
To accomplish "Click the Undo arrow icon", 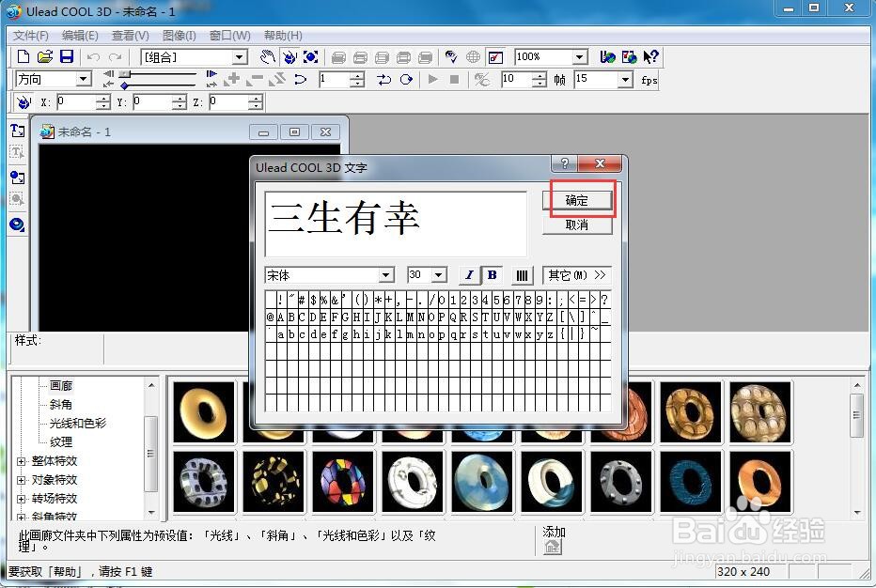I will [93, 57].
